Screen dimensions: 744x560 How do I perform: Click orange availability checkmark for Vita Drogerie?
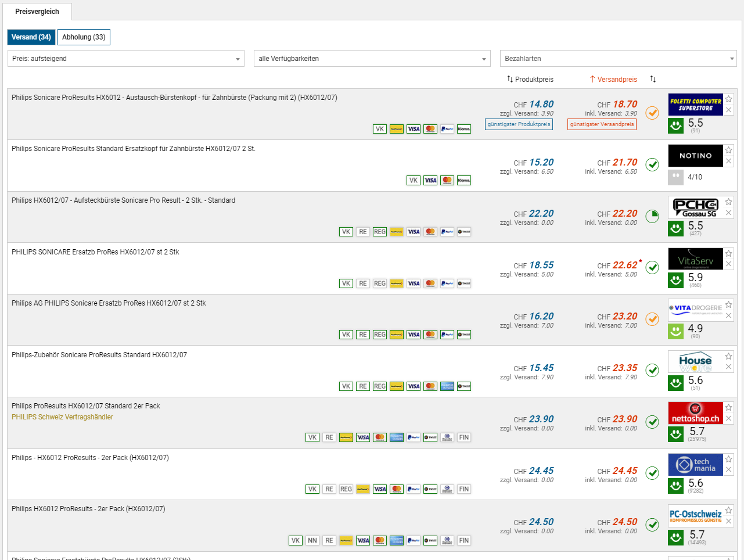(652, 319)
